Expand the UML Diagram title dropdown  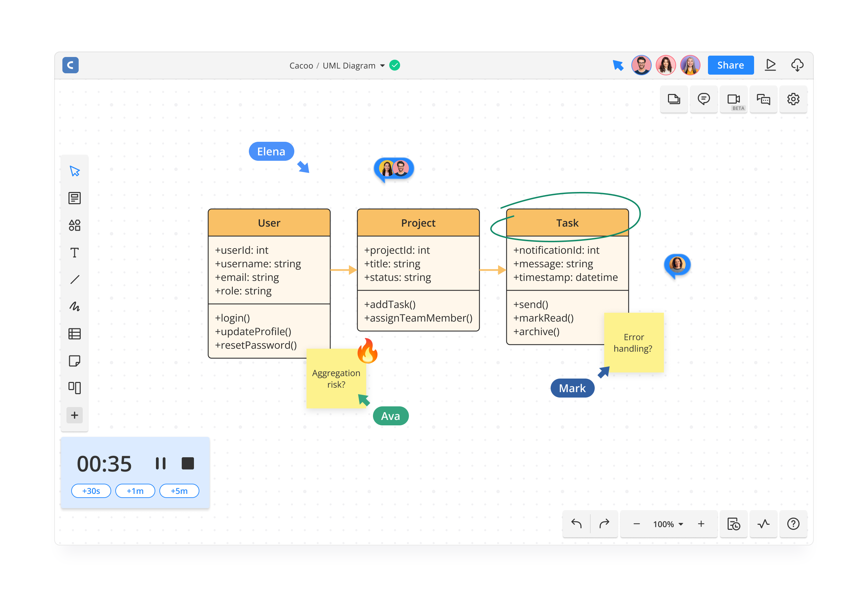(382, 66)
